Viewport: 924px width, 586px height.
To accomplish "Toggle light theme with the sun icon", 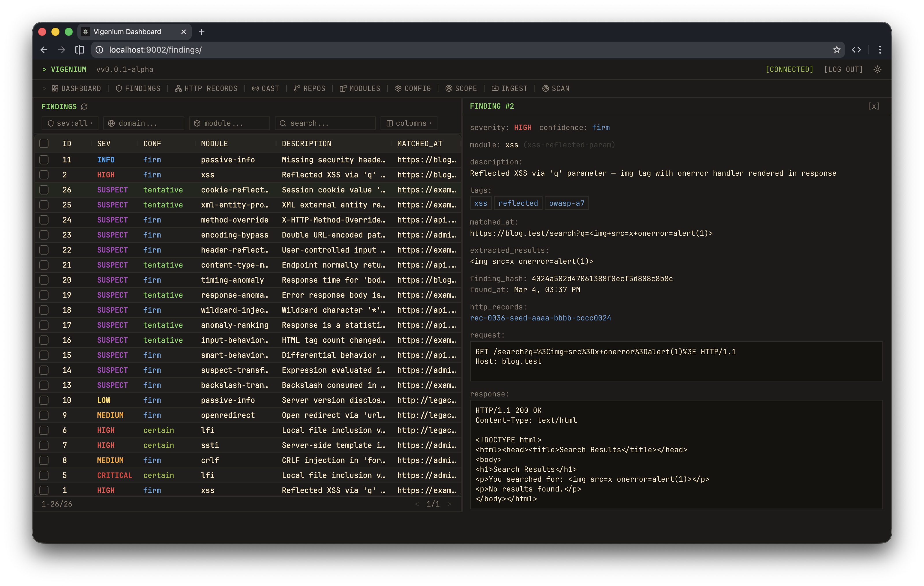I will click(x=878, y=69).
